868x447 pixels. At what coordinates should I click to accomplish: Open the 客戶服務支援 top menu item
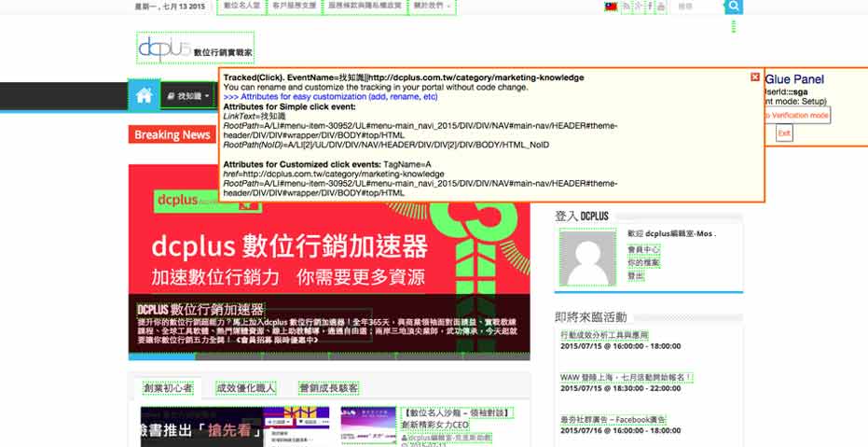point(294,7)
